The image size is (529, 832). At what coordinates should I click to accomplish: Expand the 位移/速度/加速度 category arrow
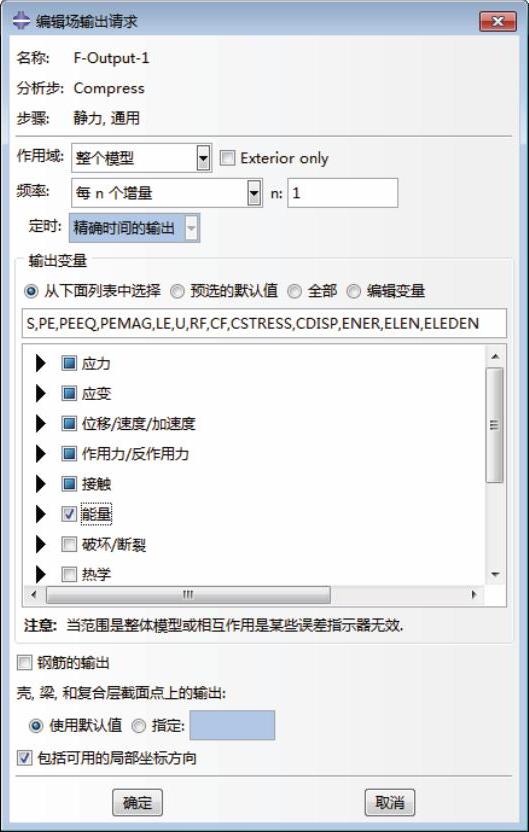[41, 424]
